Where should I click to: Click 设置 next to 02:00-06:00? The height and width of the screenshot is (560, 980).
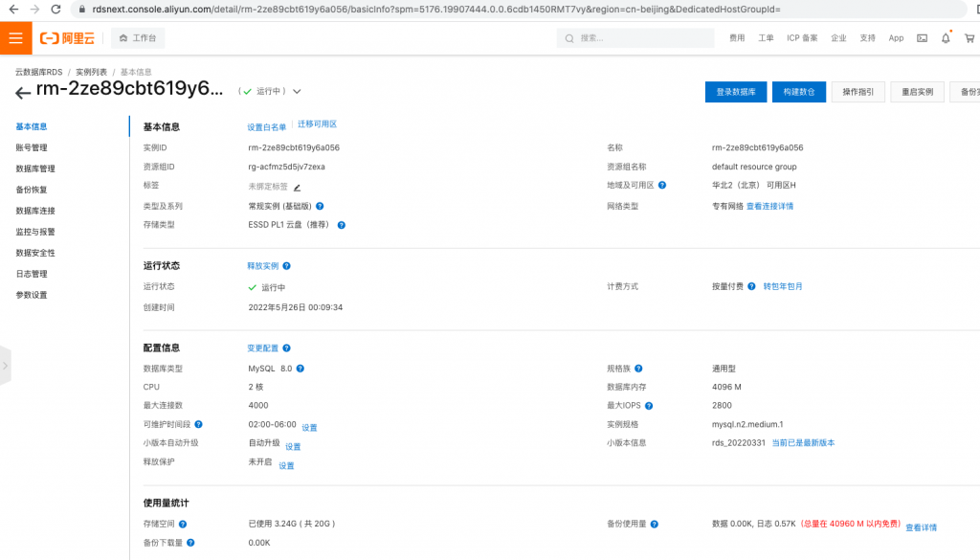pos(309,428)
